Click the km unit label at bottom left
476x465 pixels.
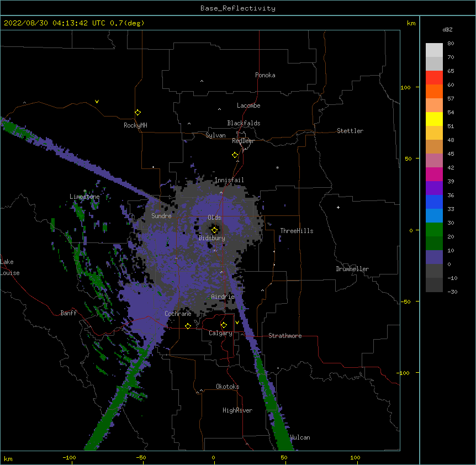click(x=8, y=458)
